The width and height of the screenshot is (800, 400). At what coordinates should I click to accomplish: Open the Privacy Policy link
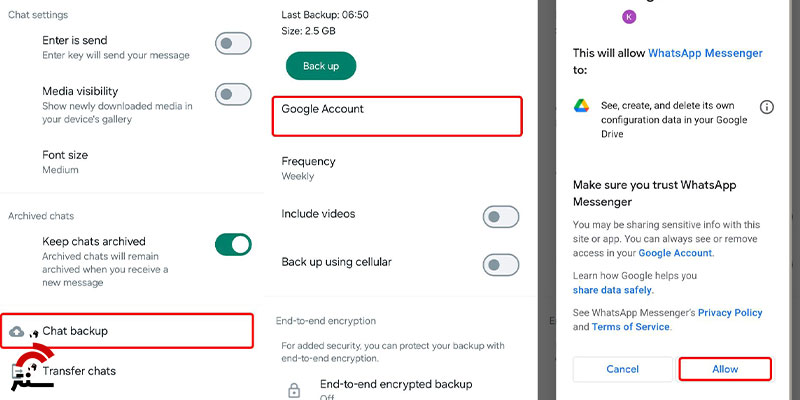(x=730, y=312)
